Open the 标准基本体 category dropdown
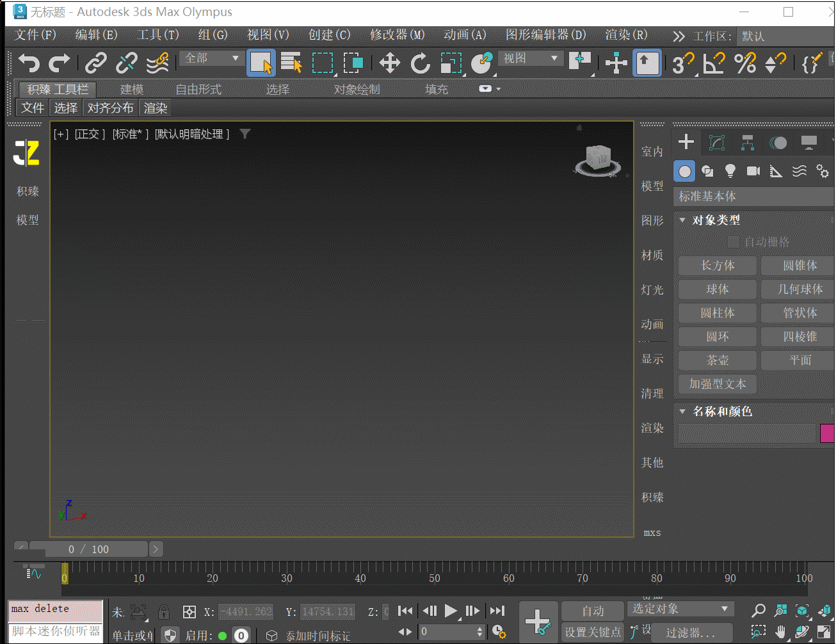 click(754, 197)
